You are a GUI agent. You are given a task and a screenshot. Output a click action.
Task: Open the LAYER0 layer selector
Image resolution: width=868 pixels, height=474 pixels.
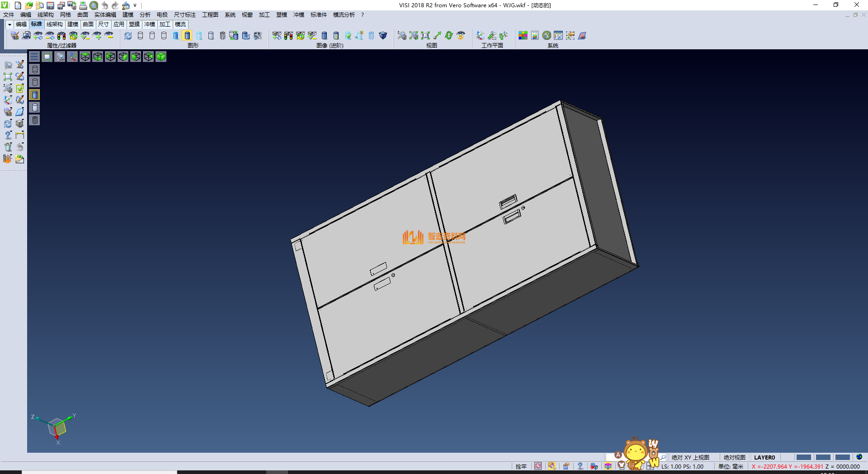pyautogui.click(x=764, y=457)
